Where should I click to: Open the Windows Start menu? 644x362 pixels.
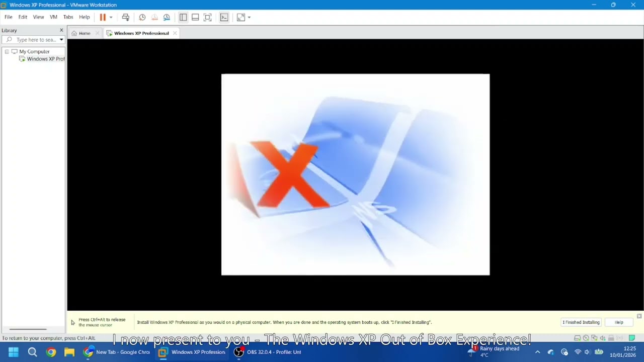tap(14, 352)
